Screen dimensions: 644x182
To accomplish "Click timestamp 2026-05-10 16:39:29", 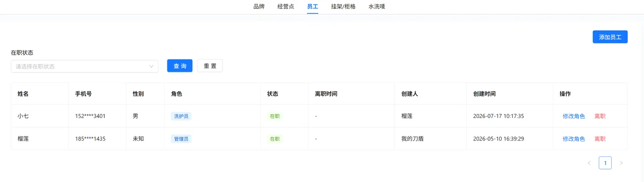I will pos(498,139).
